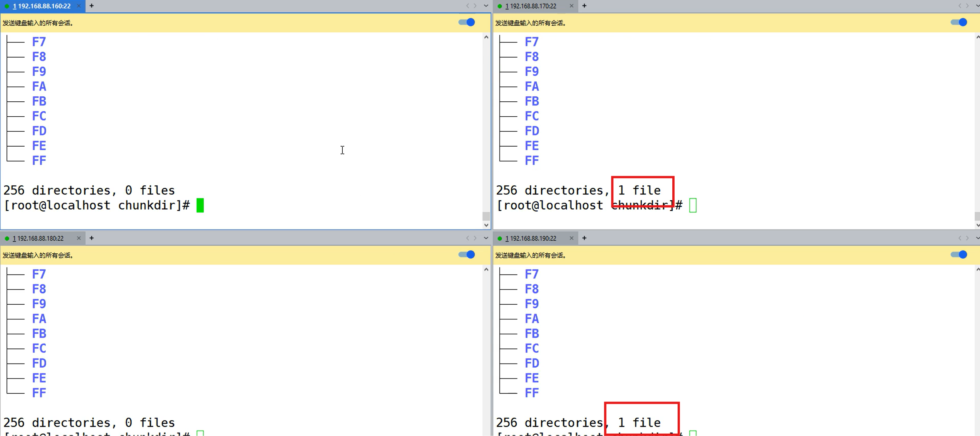Click scroll up arrow in 192.168.88.180 terminal

[486, 270]
